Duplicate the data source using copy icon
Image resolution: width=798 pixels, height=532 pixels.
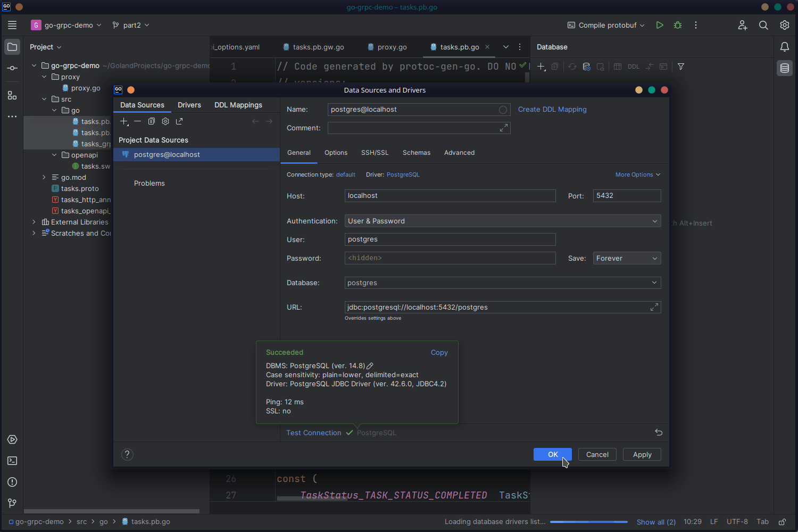point(152,121)
